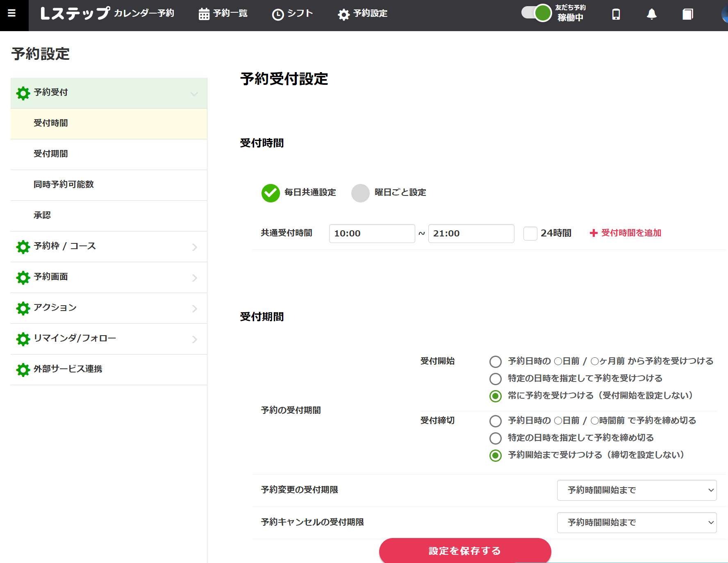The image size is (728, 563).
Task: Expand リマインダ/フォロー chevron
Action: [x=195, y=339]
